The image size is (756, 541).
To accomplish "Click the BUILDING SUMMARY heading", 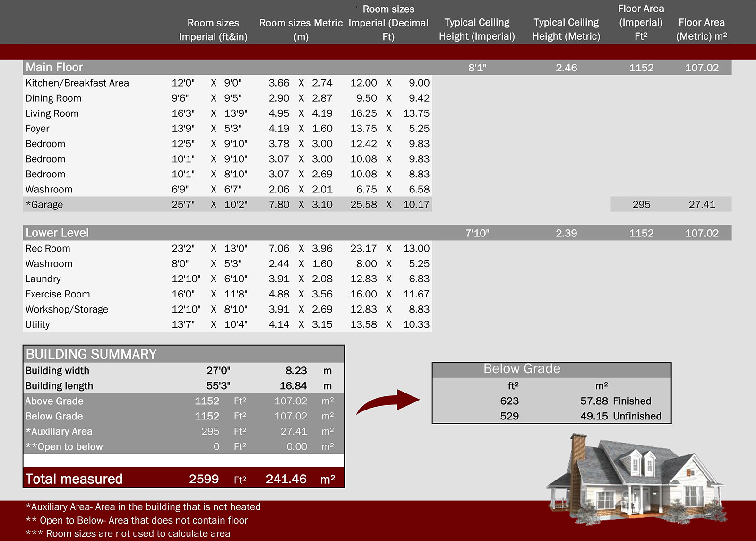I will pos(91,354).
